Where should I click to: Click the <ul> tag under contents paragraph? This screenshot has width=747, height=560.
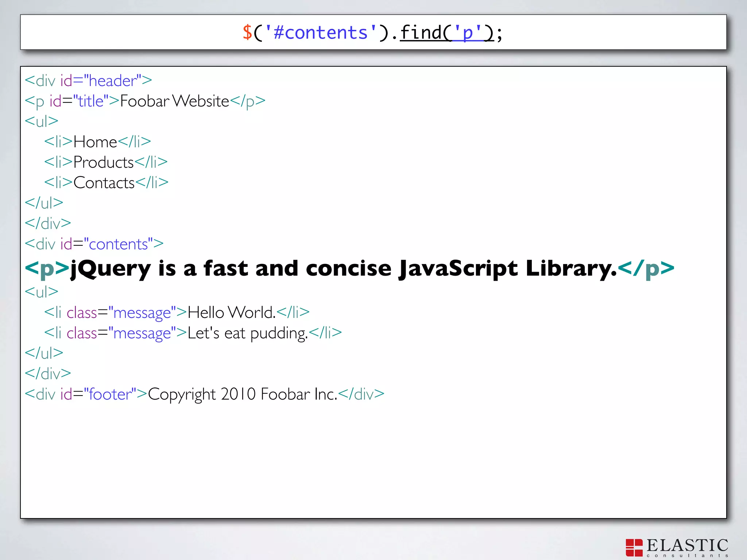click(42, 292)
